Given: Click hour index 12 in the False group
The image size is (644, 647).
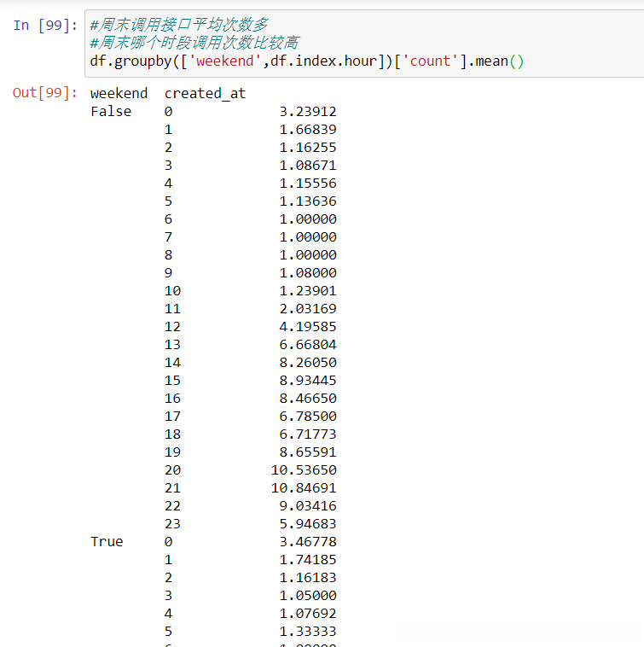Looking at the screenshot, I should 173,327.
